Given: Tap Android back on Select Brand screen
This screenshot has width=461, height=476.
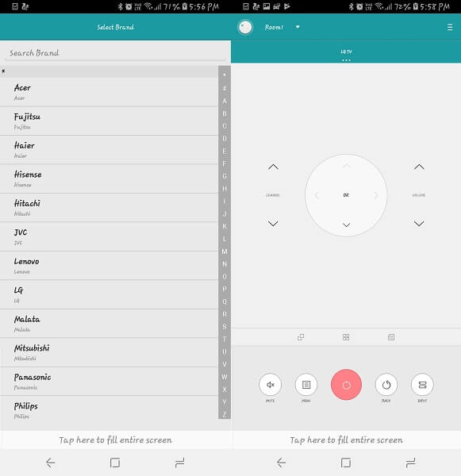Looking at the screenshot, I should click(51, 463).
